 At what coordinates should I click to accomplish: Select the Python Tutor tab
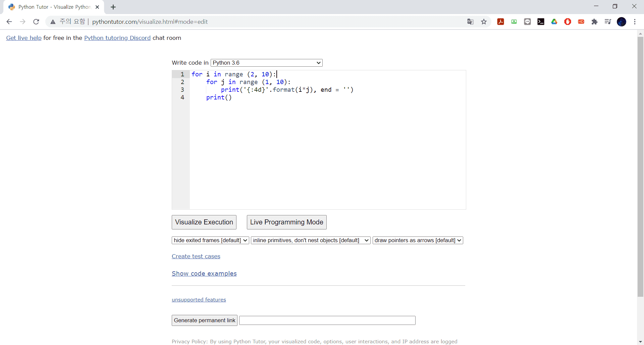54,7
